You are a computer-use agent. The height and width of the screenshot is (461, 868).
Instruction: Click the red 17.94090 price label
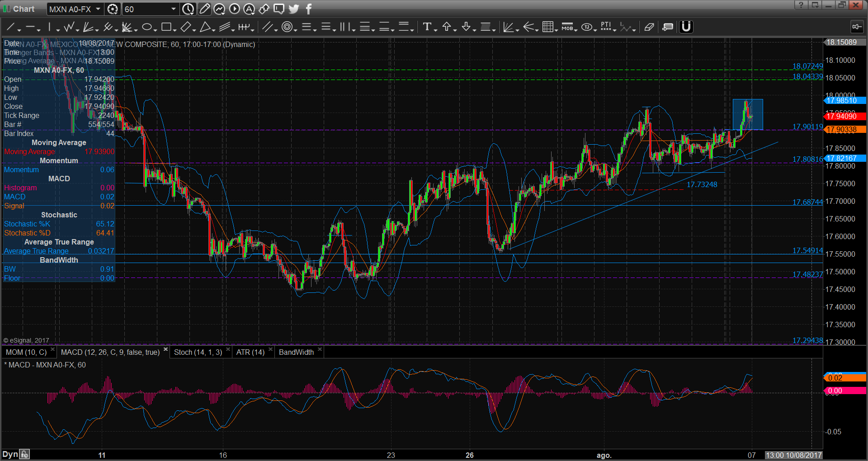click(844, 117)
